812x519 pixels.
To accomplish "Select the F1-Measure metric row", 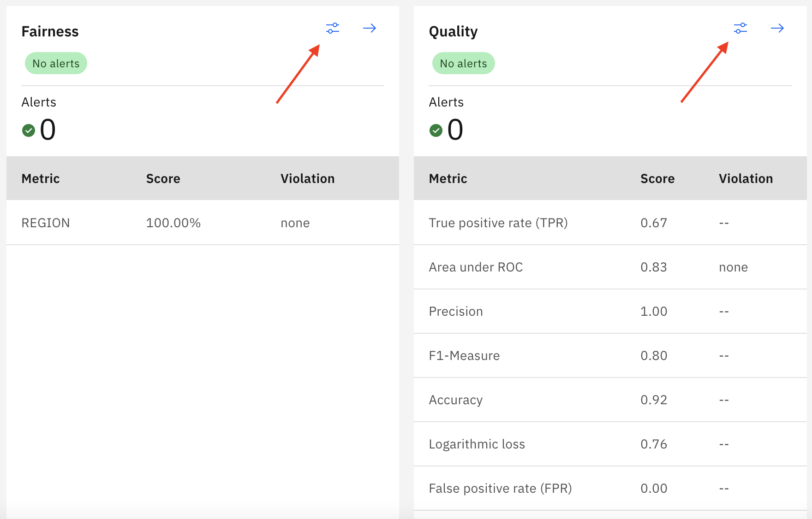I will [610, 355].
